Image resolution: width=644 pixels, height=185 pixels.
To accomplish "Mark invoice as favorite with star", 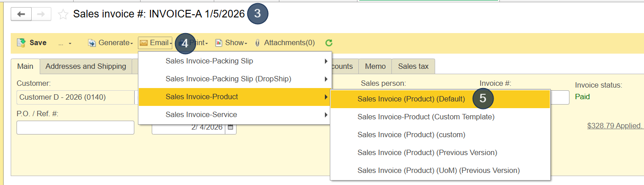I will [63, 14].
